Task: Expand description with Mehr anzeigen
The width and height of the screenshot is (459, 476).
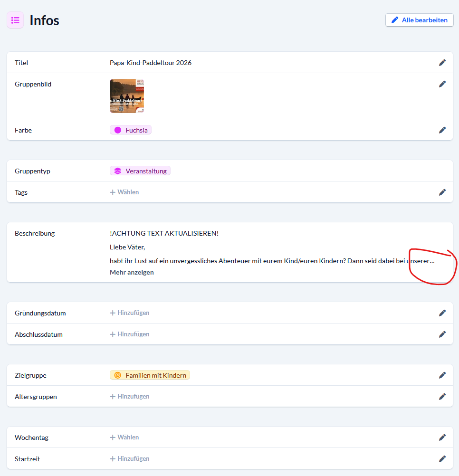Action: tap(132, 273)
